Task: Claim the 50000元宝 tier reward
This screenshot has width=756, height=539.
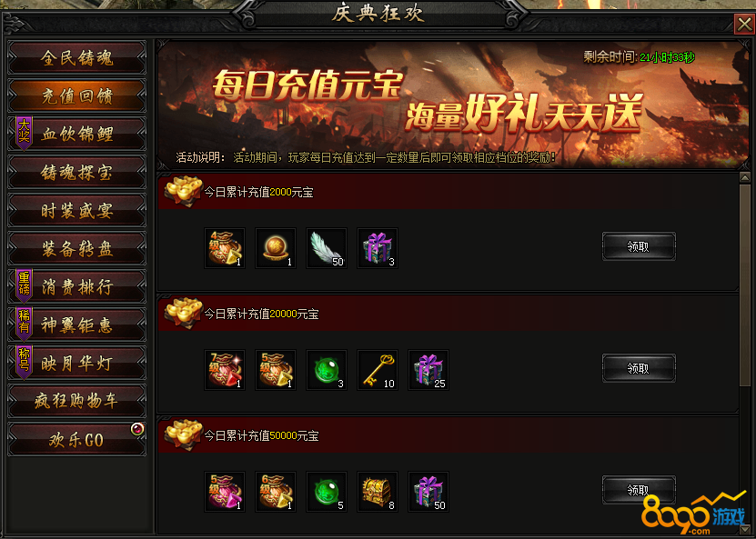Action: click(x=639, y=490)
